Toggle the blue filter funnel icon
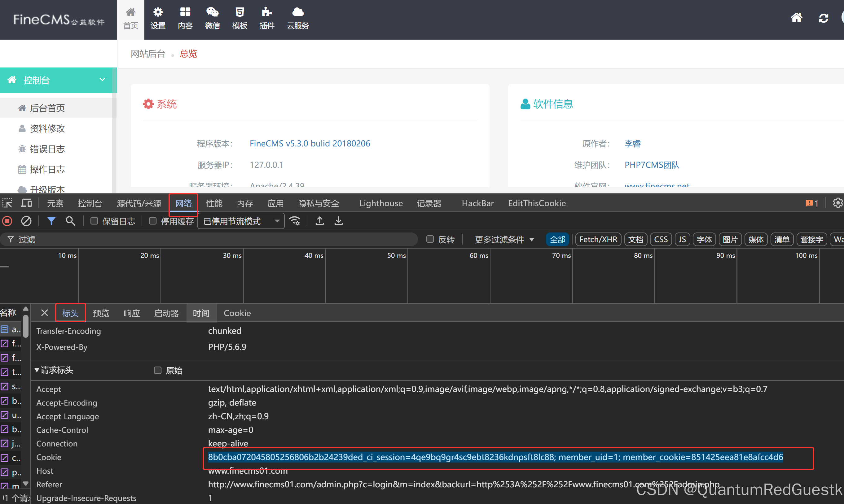This screenshot has width=844, height=504. (51, 221)
